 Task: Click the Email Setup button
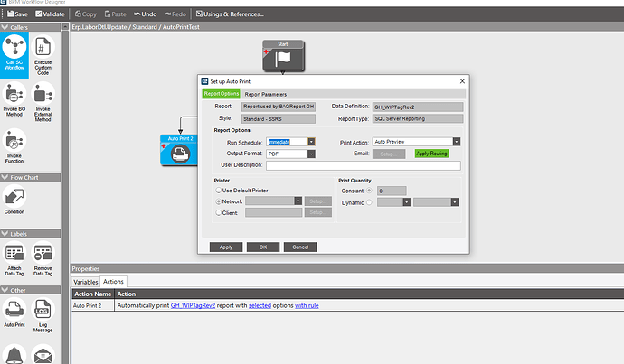[389, 154]
